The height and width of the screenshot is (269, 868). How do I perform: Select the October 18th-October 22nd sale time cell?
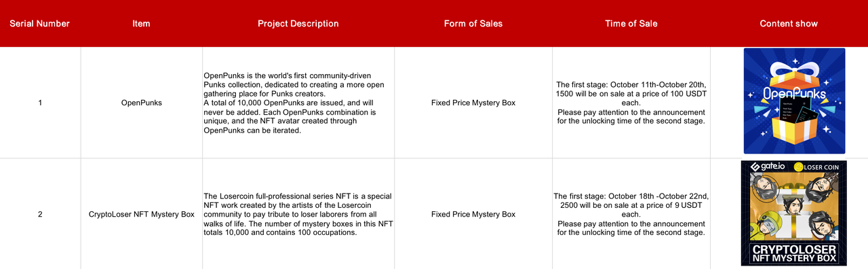pos(631,214)
